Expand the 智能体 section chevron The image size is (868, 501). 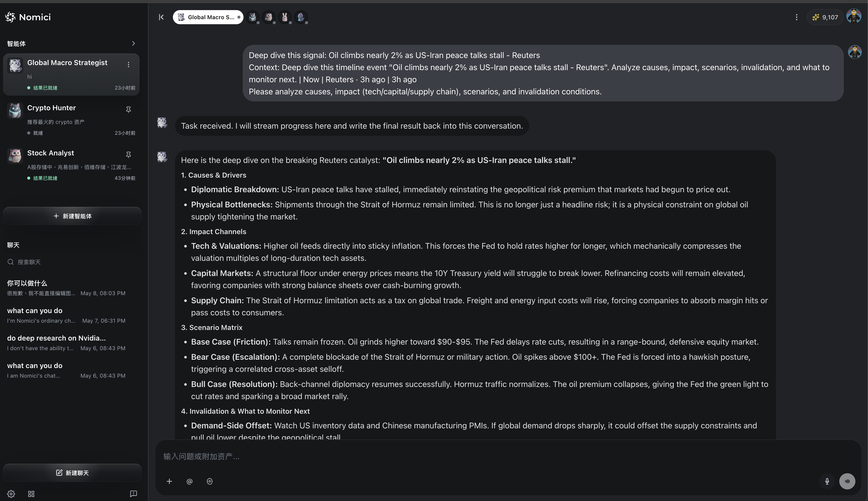point(133,43)
